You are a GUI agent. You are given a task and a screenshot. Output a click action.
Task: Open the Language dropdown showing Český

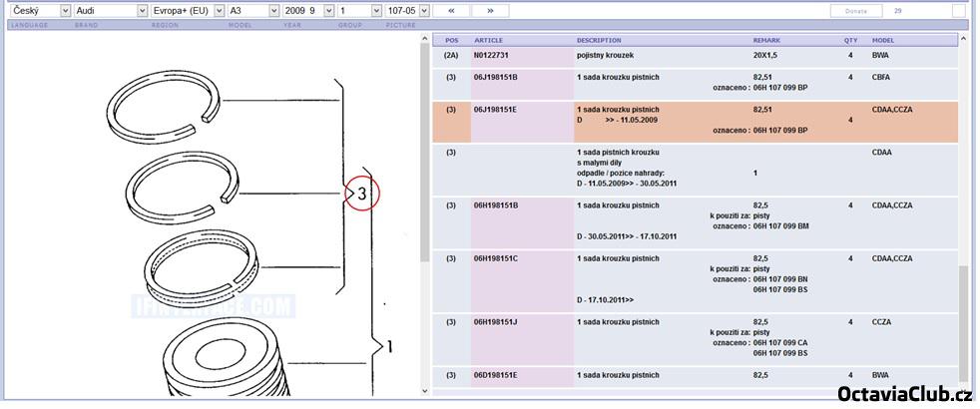click(40, 10)
